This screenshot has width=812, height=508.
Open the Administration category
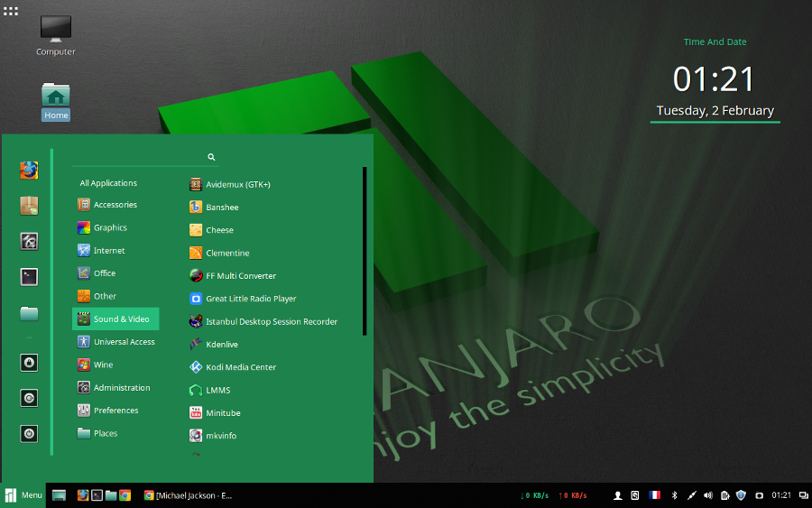coord(115,387)
